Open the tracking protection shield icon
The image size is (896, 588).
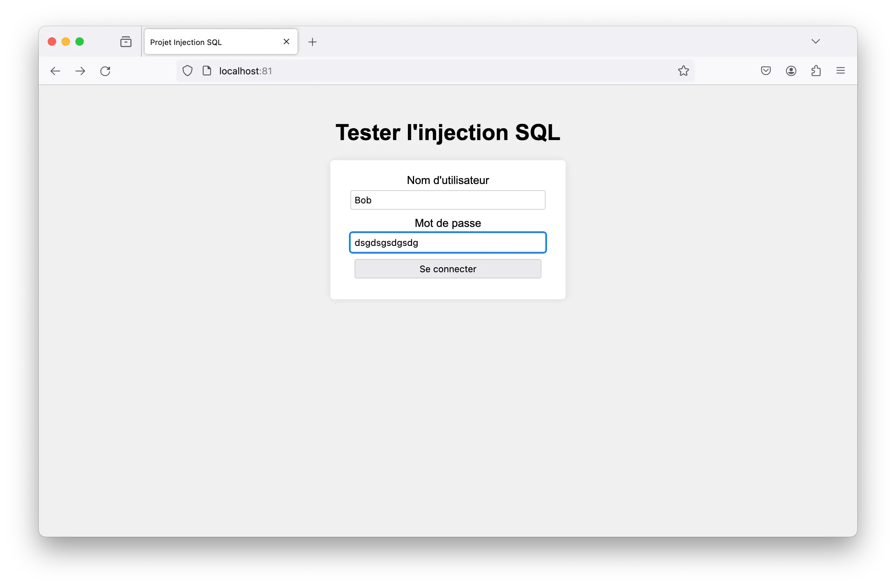tap(188, 71)
